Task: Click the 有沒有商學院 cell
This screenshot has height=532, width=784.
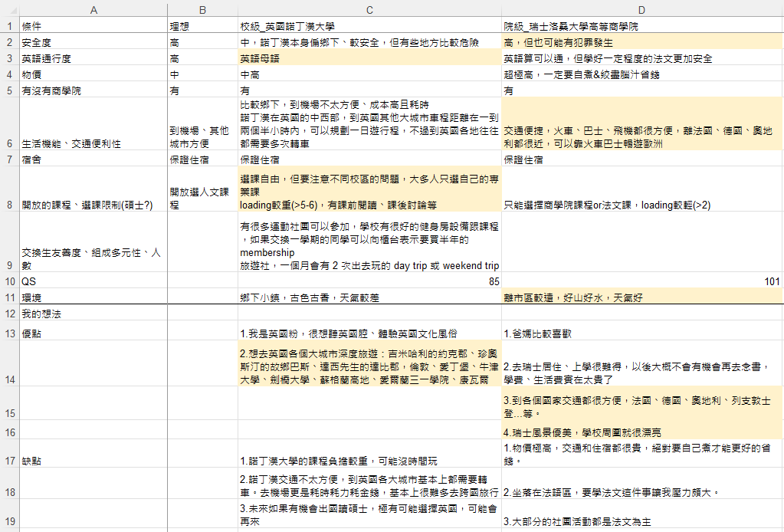Action: (93, 90)
